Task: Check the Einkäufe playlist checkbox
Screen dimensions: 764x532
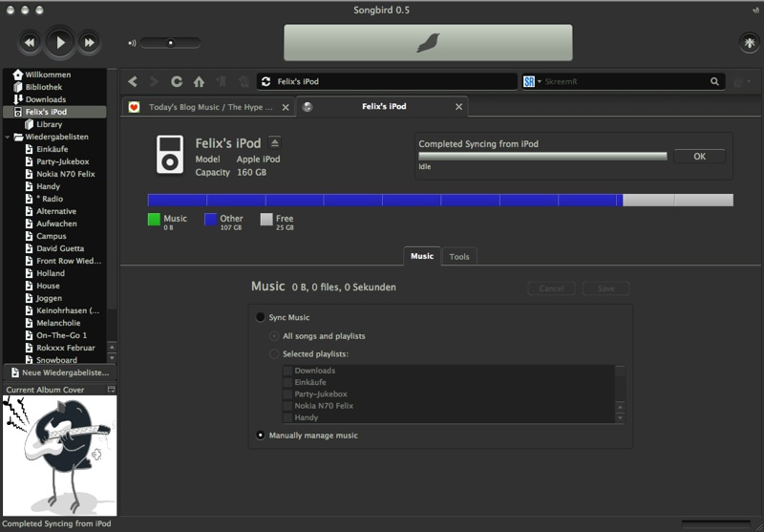Action: tap(288, 382)
